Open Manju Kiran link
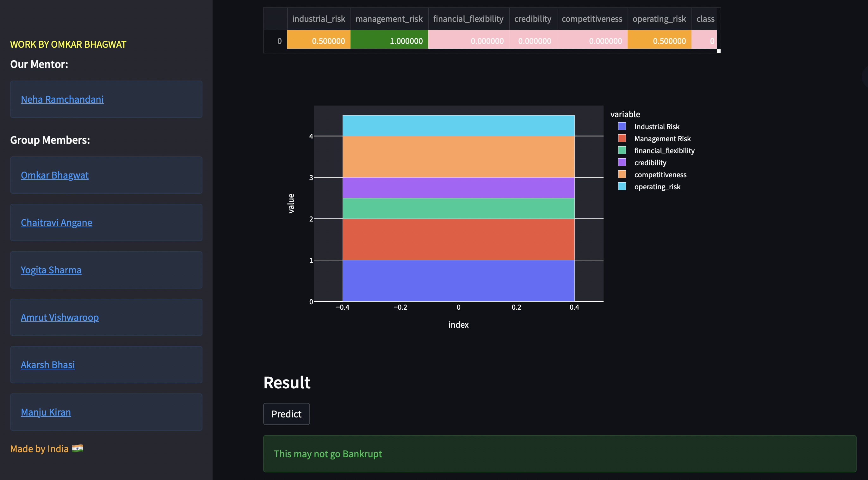Viewport: 868px width, 480px height. [x=46, y=413]
